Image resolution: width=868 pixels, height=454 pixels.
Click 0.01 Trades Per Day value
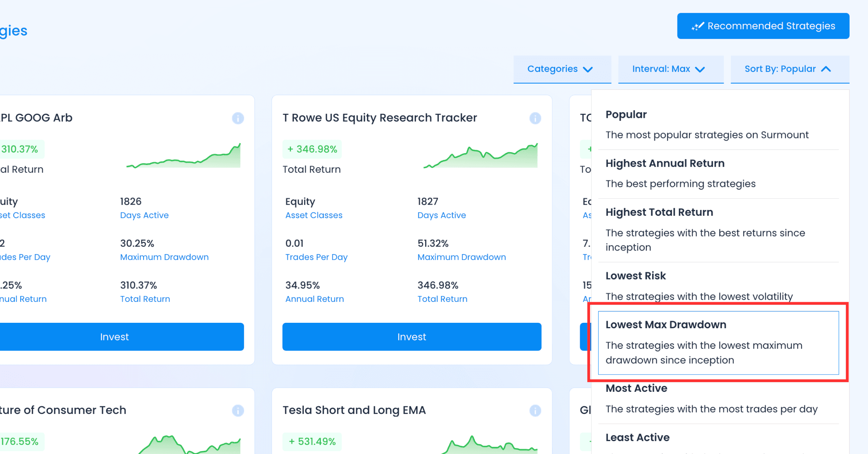coord(294,244)
